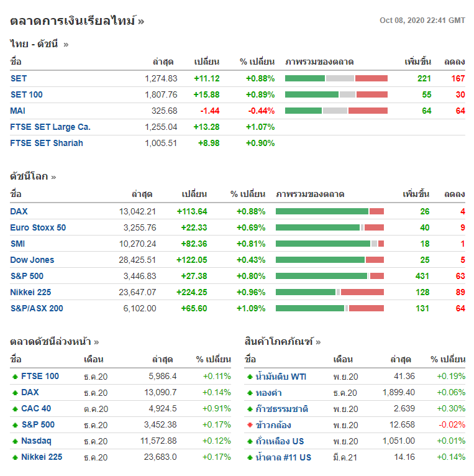Click the Nikkei 225 market overview bar
The height and width of the screenshot is (476, 474).
(330, 292)
